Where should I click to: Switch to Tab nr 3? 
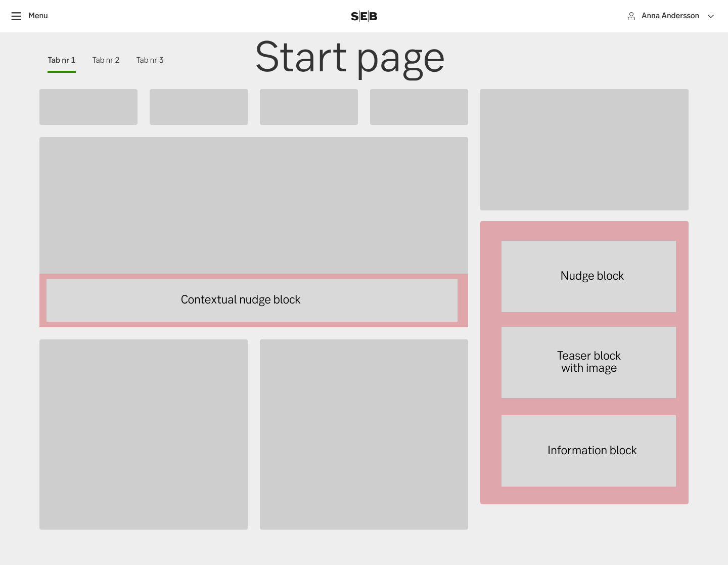click(150, 60)
